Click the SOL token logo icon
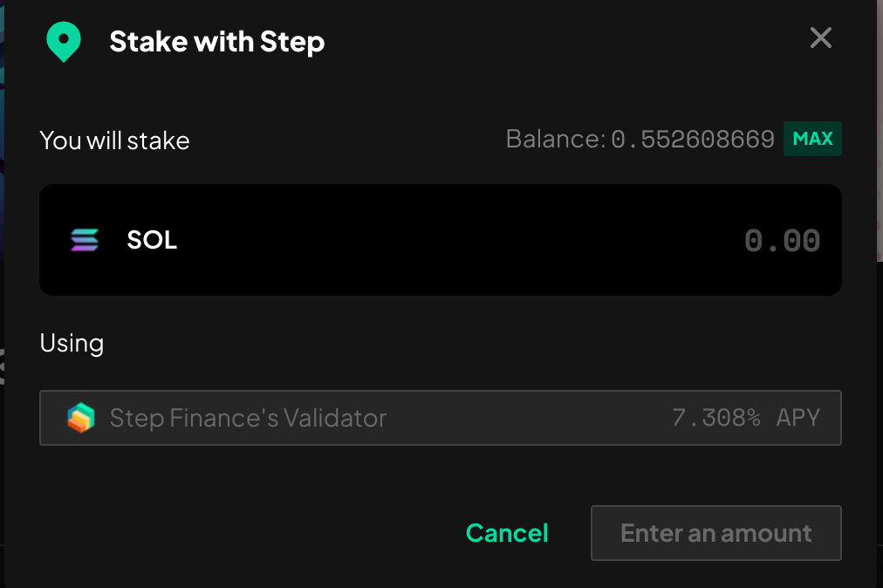Image resolution: width=883 pixels, height=588 pixels. pyautogui.click(x=85, y=240)
